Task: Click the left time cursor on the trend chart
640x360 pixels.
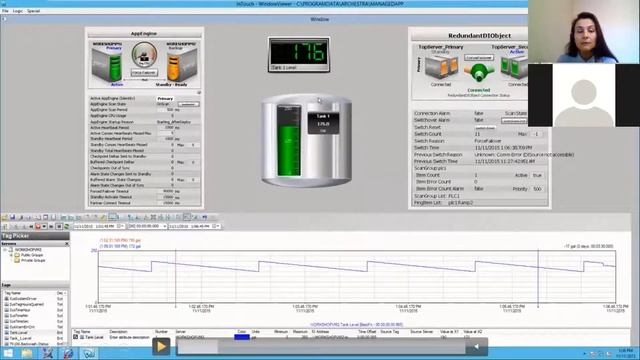Action: (x=176, y=278)
